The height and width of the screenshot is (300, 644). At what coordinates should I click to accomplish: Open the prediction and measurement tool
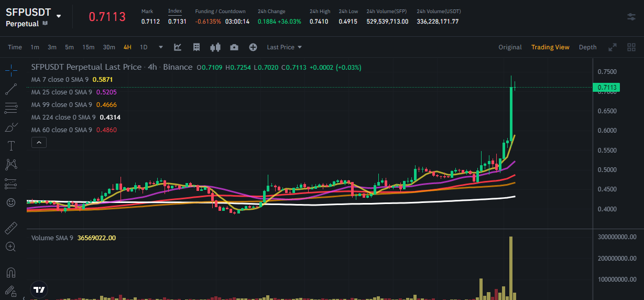11,184
